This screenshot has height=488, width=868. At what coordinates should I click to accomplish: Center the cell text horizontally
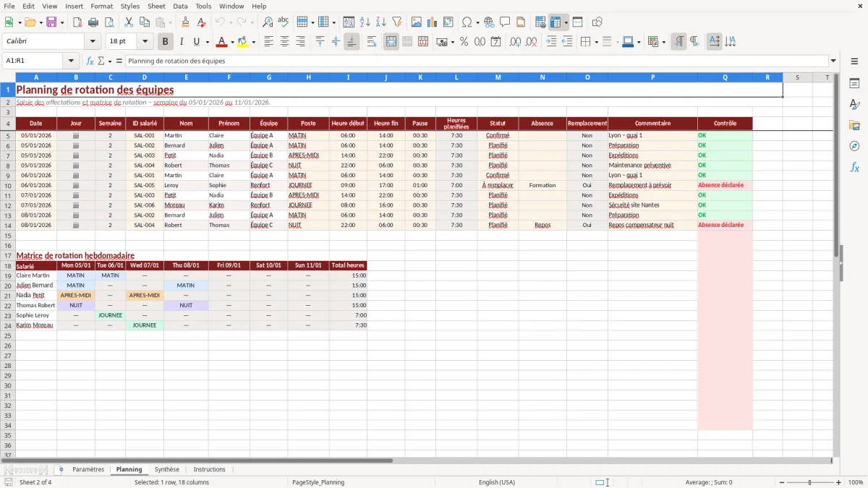(x=285, y=42)
